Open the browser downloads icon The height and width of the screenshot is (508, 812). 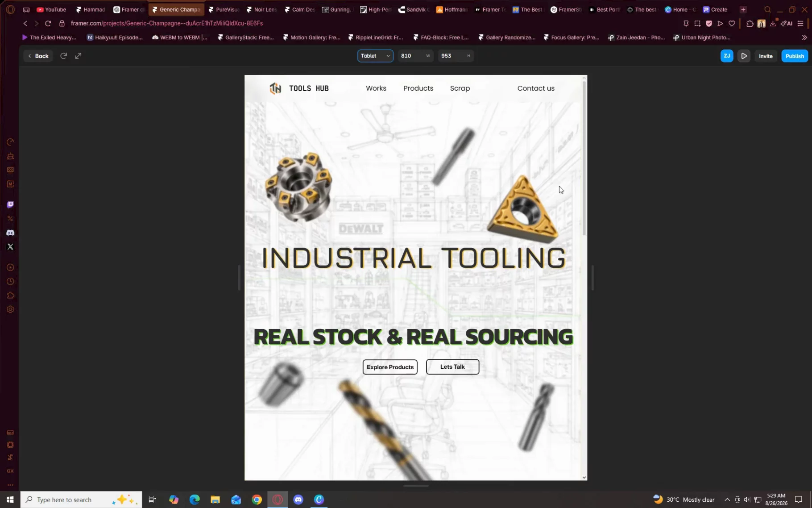773,23
